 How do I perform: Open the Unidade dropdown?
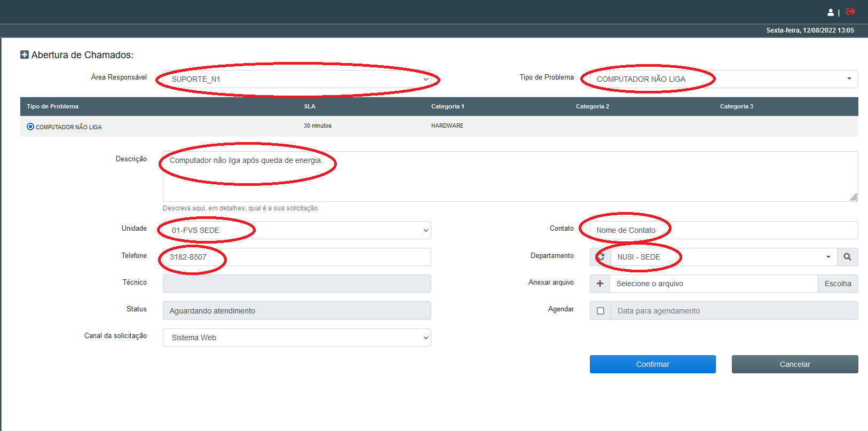(x=297, y=230)
